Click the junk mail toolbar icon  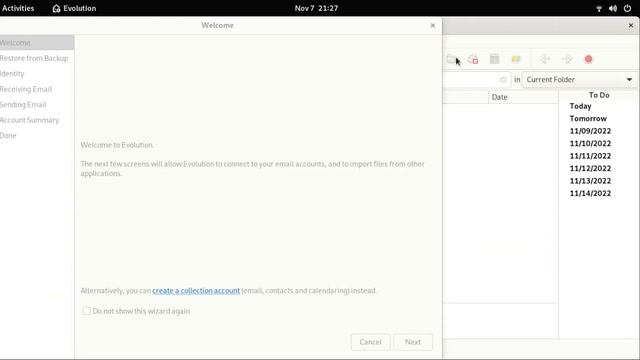pos(473,59)
